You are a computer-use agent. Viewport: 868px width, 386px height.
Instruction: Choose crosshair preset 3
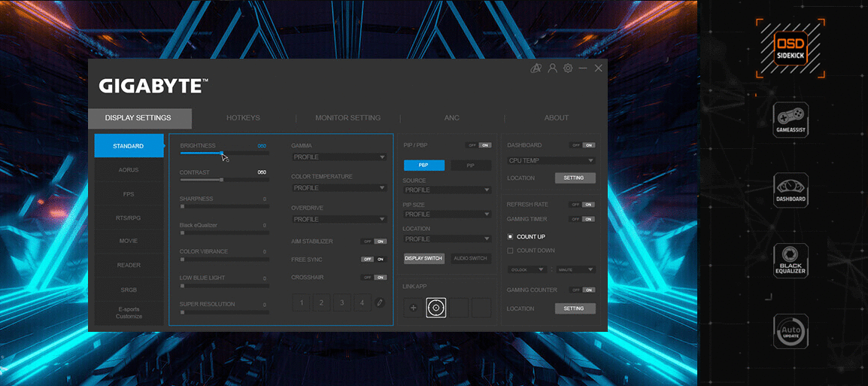[x=342, y=302]
